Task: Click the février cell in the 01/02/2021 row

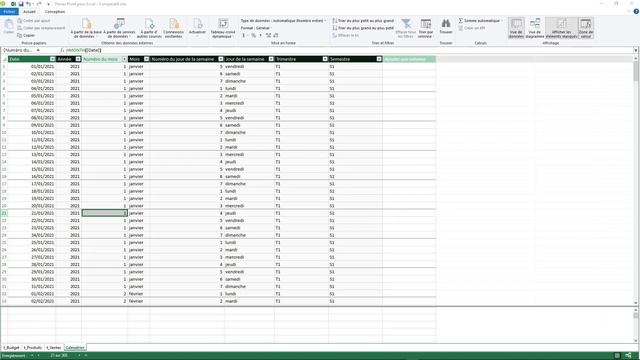Action: pyautogui.click(x=138, y=294)
